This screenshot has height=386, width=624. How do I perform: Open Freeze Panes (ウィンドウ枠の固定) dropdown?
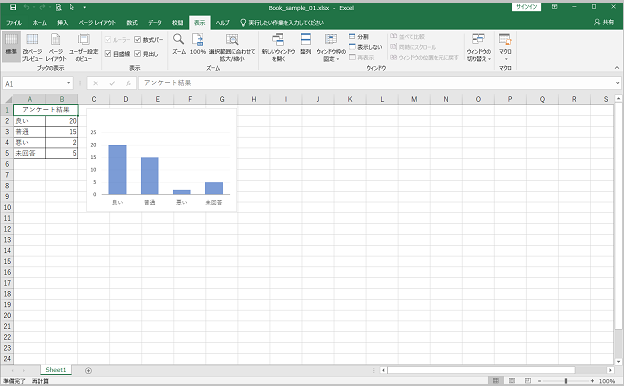[331, 47]
